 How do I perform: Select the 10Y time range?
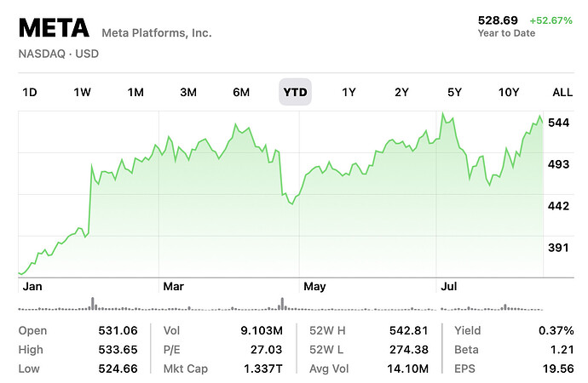click(x=508, y=92)
